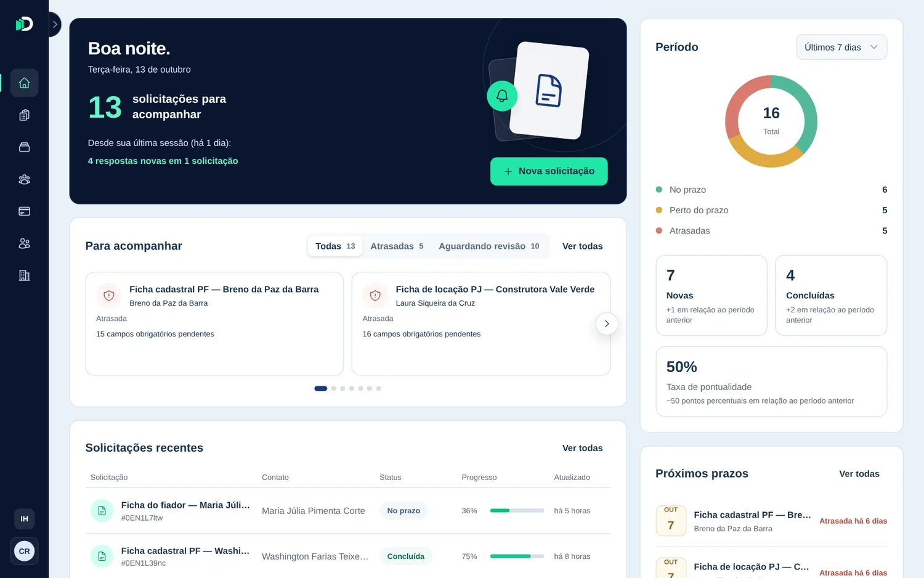Click document icon for Washington Farias row

pyautogui.click(x=102, y=556)
